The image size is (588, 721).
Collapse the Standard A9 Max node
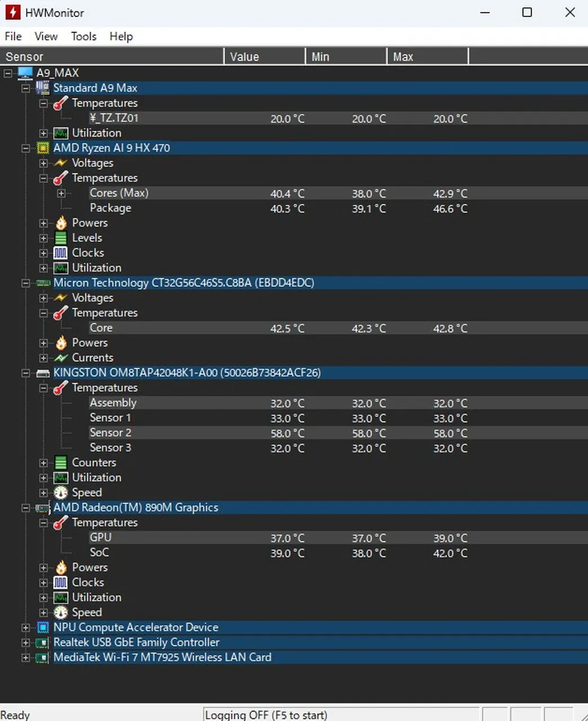coord(26,88)
